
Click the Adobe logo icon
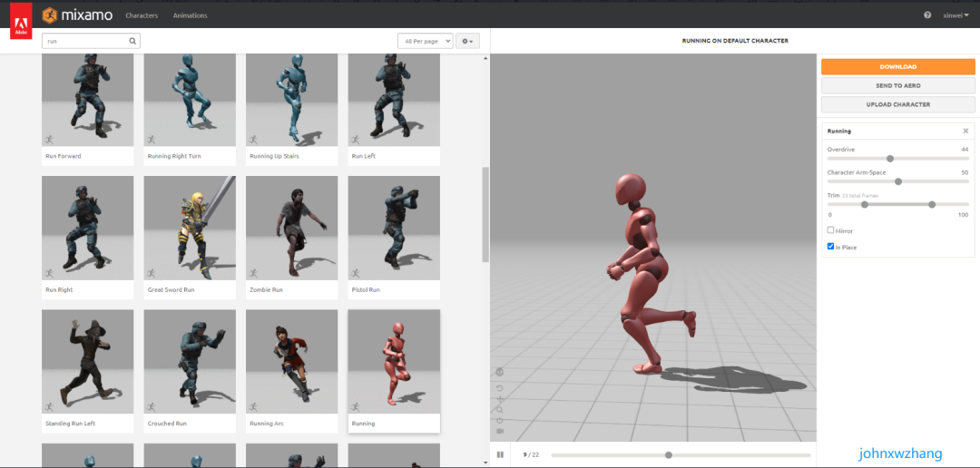(x=21, y=22)
